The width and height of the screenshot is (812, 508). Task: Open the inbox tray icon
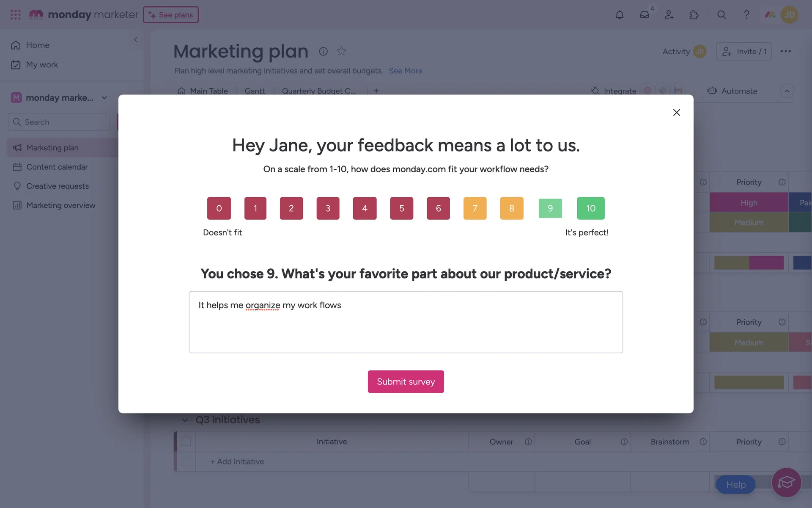(644, 15)
